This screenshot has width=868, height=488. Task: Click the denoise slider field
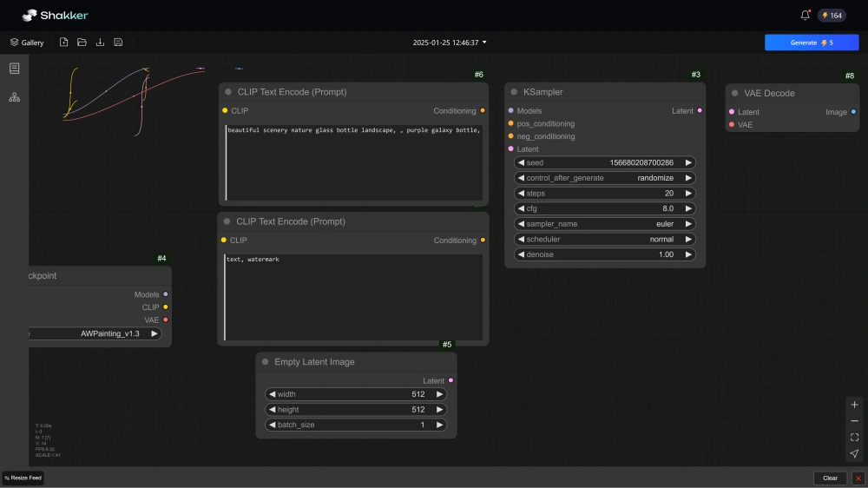click(x=604, y=254)
